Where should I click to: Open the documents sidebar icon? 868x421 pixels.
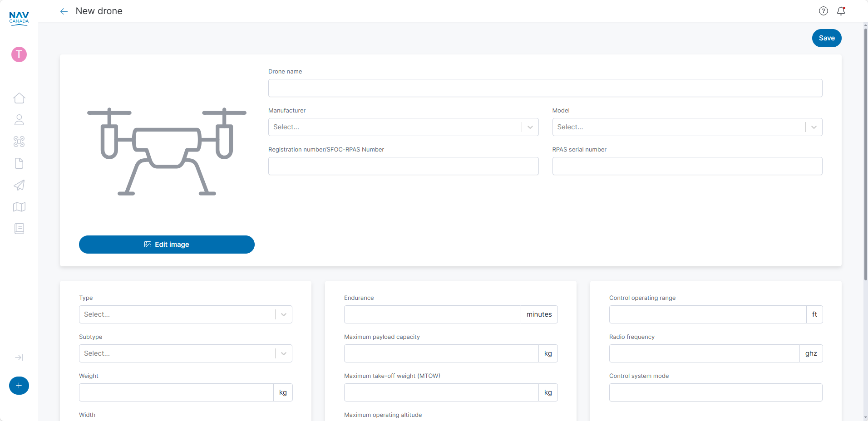pyautogui.click(x=19, y=163)
